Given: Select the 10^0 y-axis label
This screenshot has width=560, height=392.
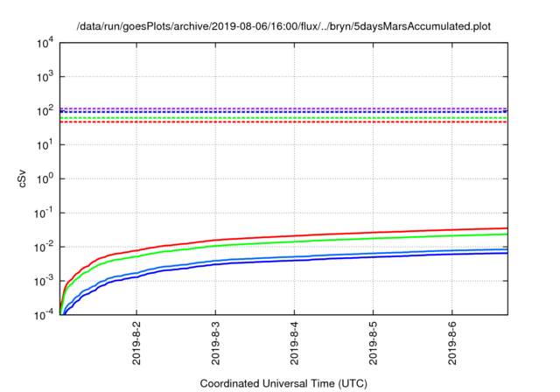Looking at the screenshot, I should point(45,178).
